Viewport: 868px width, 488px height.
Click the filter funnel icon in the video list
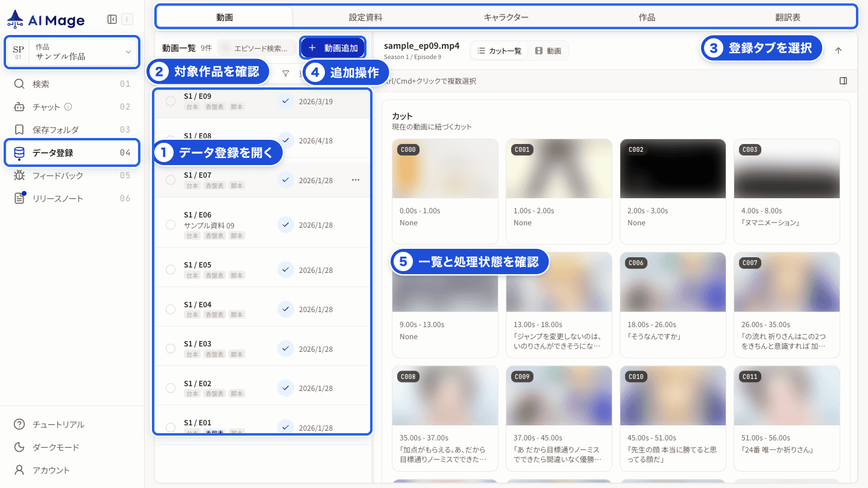click(x=286, y=74)
